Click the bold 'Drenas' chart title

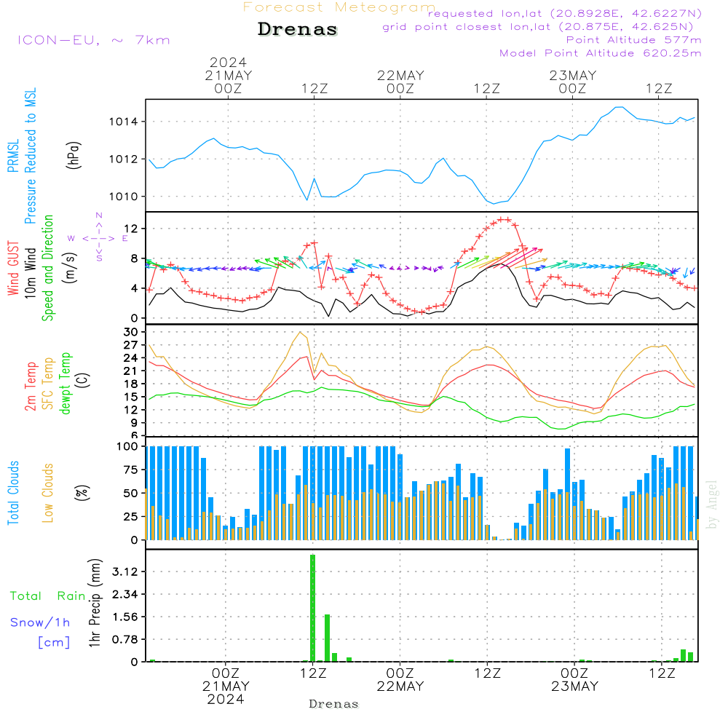tap(298, 29)
